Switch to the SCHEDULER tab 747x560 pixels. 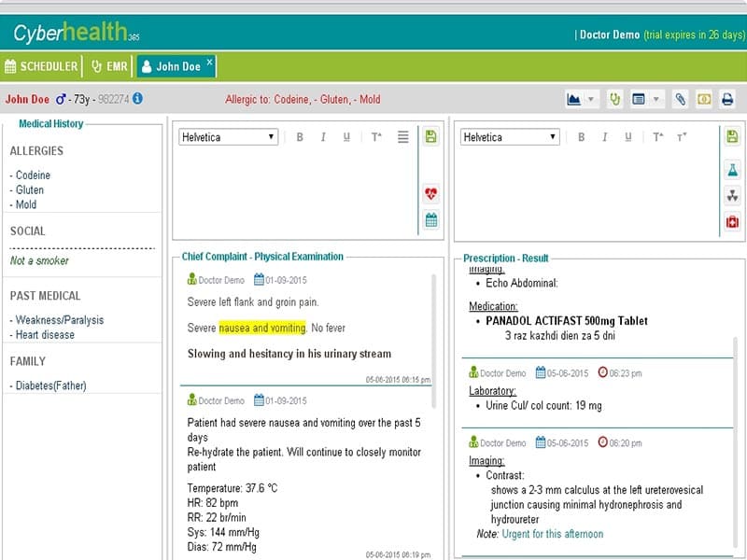[x=41, y=66]
